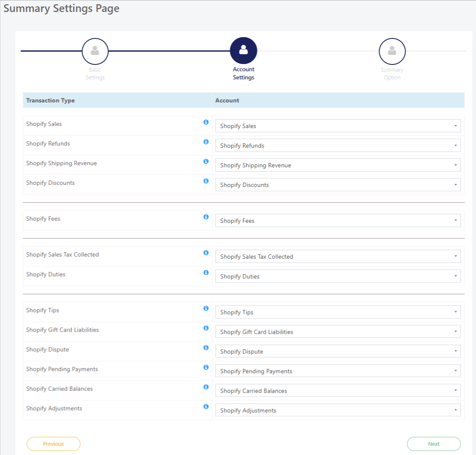Open the Shopify Refunds account dropdown
The image size is (476, 455).
click(x=338, y=146)
